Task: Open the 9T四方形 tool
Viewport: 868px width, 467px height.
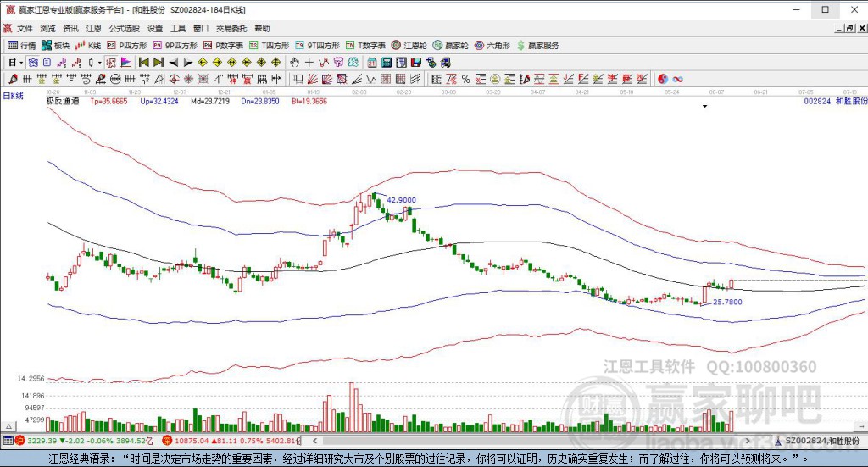Action: (317, 46)
